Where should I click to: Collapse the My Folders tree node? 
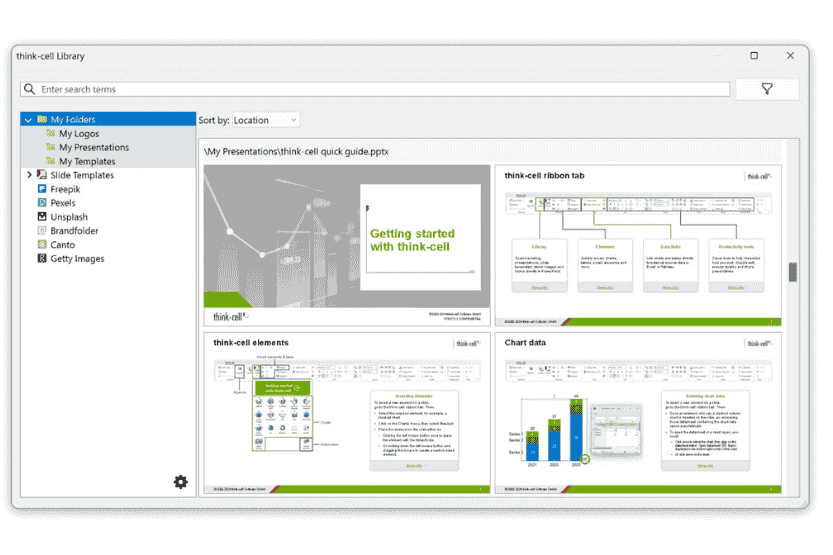[28, 119]
